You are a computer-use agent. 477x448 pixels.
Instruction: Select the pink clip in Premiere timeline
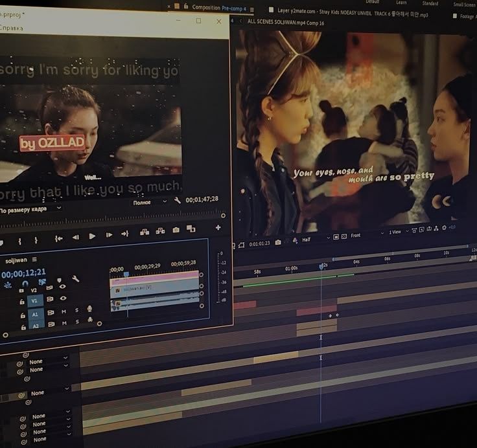(154, 277)
